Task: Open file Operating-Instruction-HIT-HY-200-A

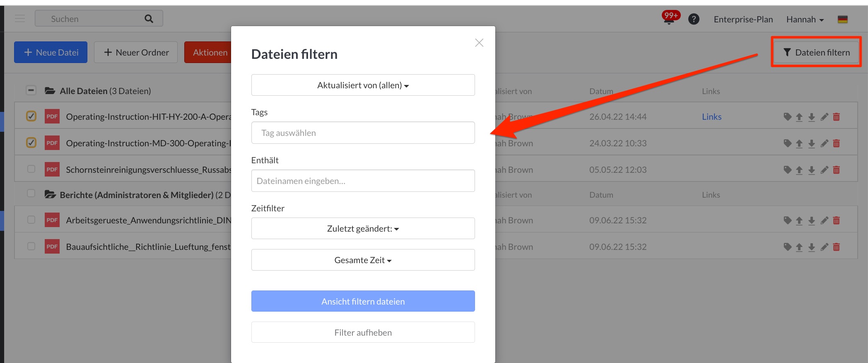Action: point(149,117)
